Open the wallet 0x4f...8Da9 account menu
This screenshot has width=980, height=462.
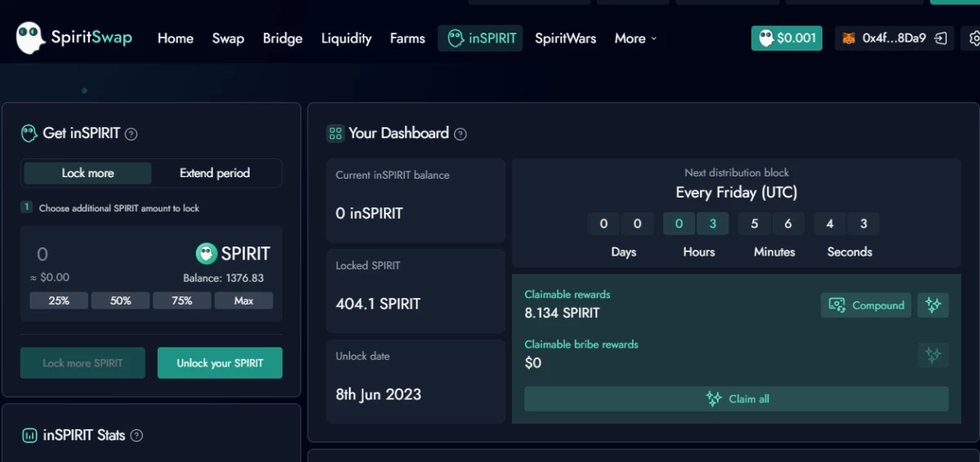[x=884, y=38]
